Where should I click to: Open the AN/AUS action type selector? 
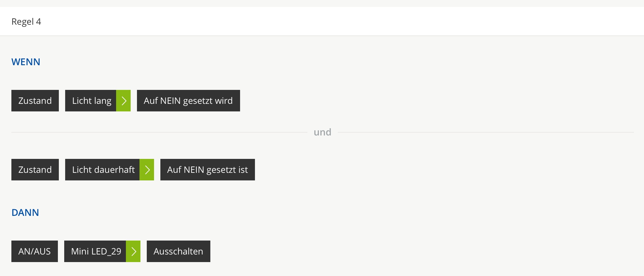[x=34, y=251]
